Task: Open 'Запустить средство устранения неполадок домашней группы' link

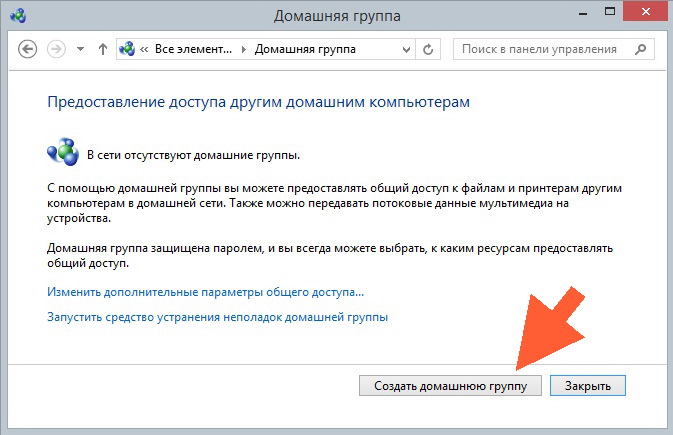Action: 217,317
